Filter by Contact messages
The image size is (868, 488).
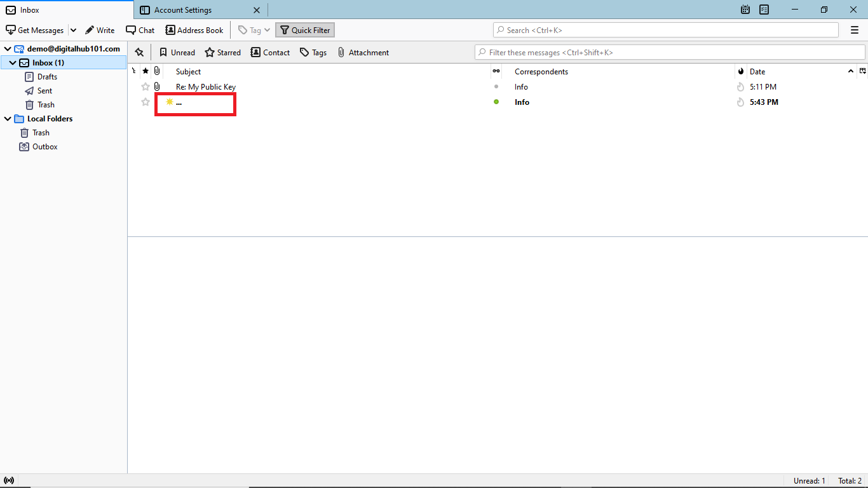[x=270, y=52]
